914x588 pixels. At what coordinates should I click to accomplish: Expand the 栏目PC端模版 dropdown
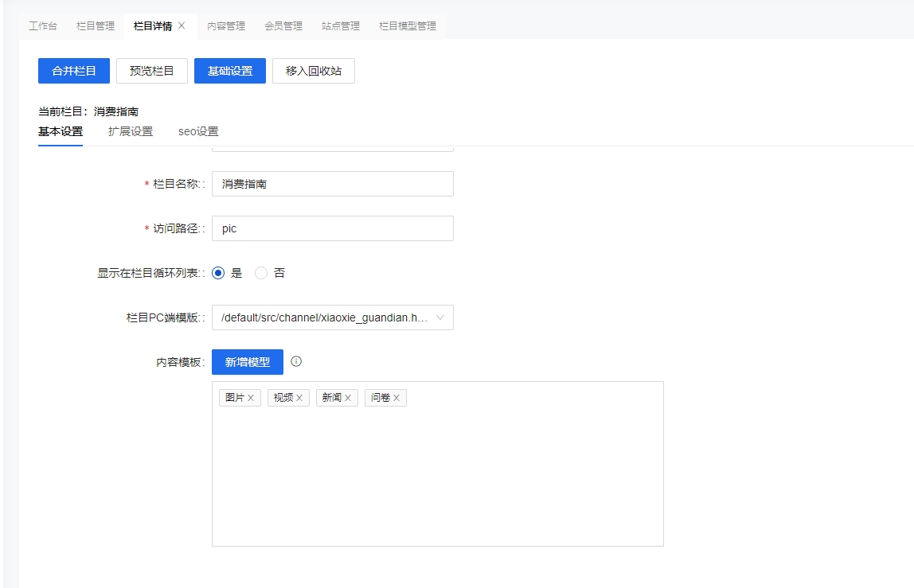(x=332, y=317)
